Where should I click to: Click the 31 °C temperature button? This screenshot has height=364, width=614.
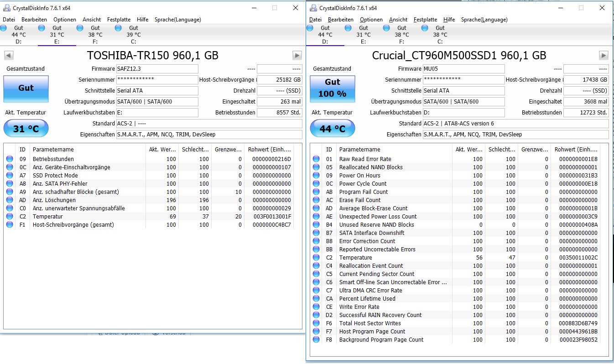(26, 129)
